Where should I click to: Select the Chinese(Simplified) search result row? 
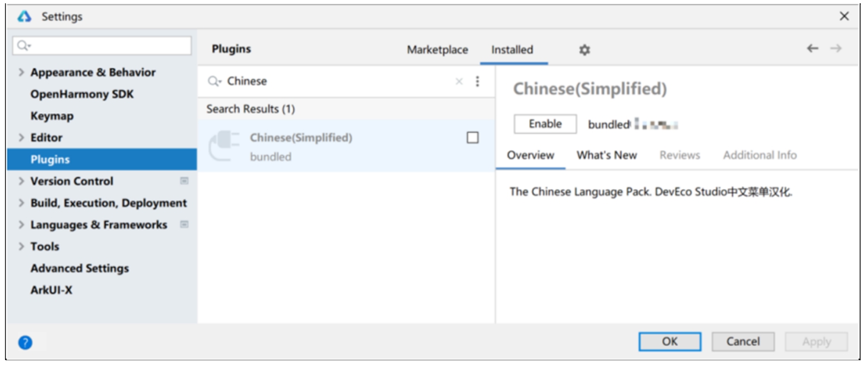[346, 147]
